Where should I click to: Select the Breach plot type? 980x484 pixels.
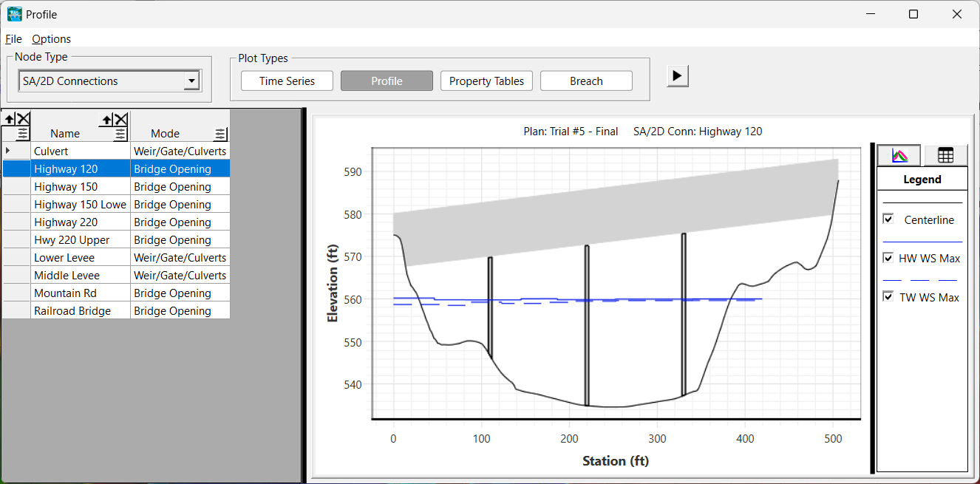click(586, 81)
